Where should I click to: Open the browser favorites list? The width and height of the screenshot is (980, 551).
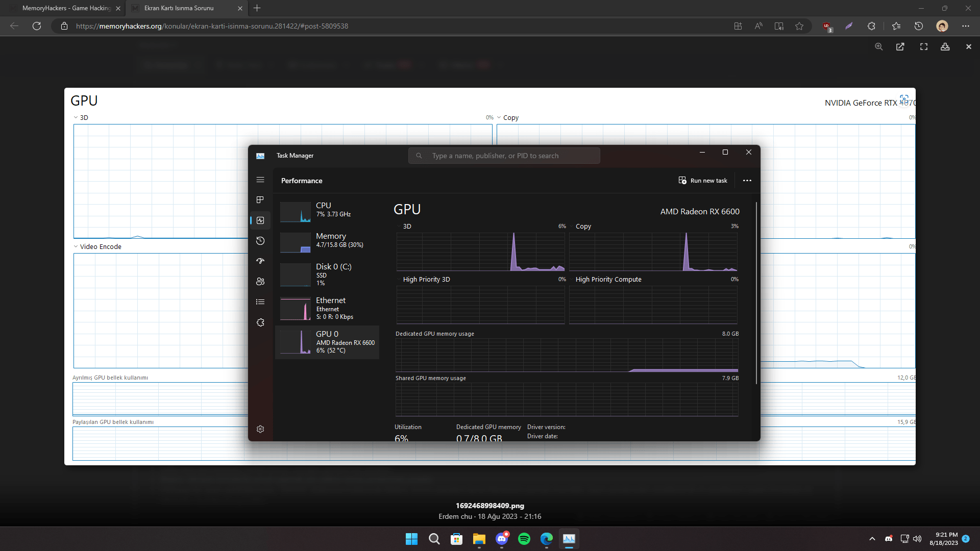click(x=896, y=26)
